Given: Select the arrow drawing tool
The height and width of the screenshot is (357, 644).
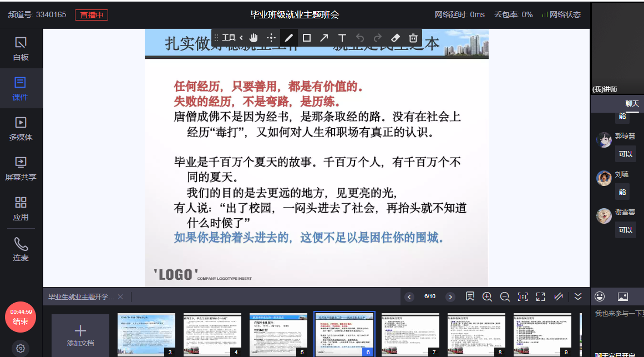Looking at the screenshot, I should pos(324,38).
